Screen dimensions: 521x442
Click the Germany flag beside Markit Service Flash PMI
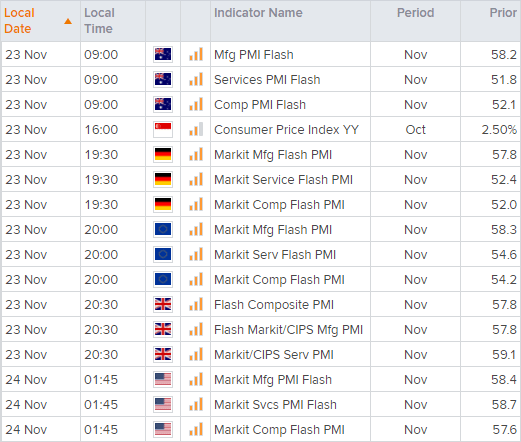tap(163, 179)
